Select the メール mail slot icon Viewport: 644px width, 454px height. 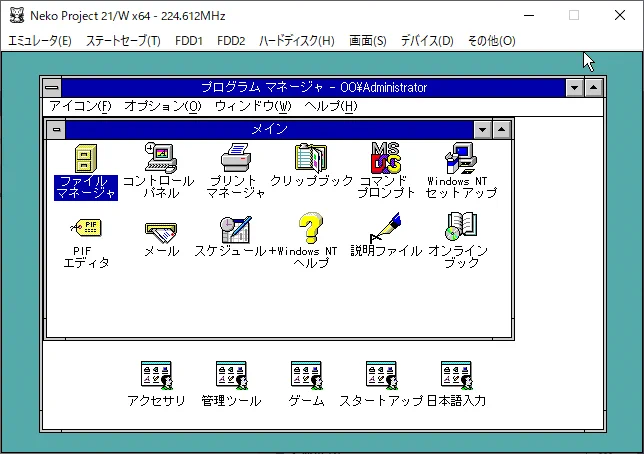point(161,232)
